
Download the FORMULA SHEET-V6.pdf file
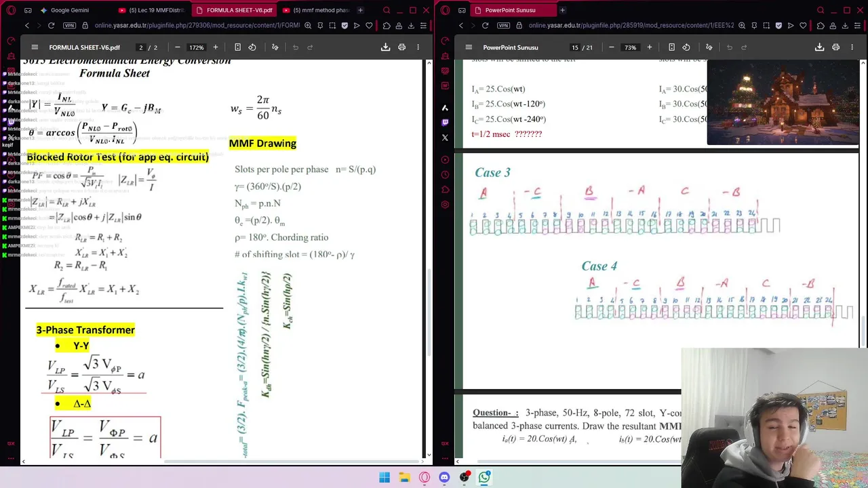click(385, 47)
